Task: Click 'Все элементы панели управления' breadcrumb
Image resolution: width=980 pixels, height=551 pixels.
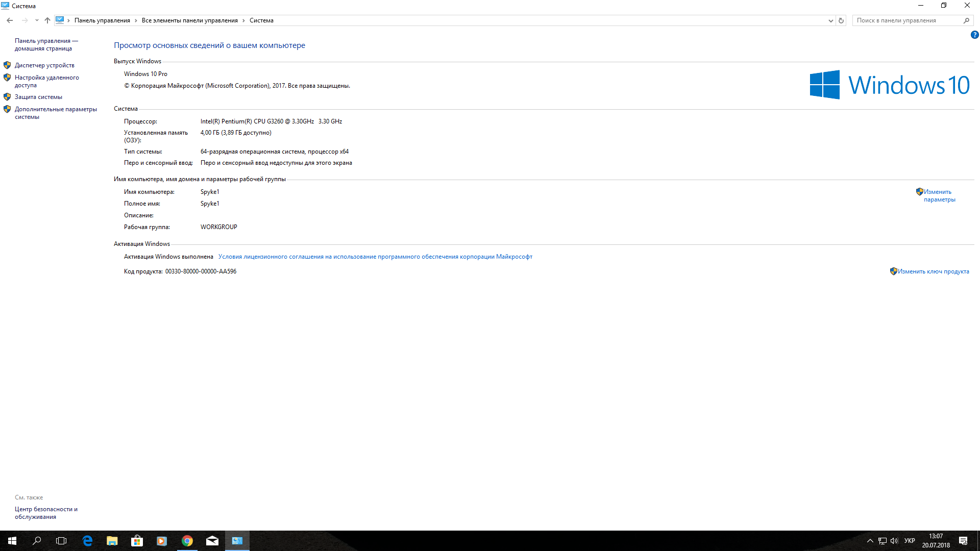Action: point(189,20)
